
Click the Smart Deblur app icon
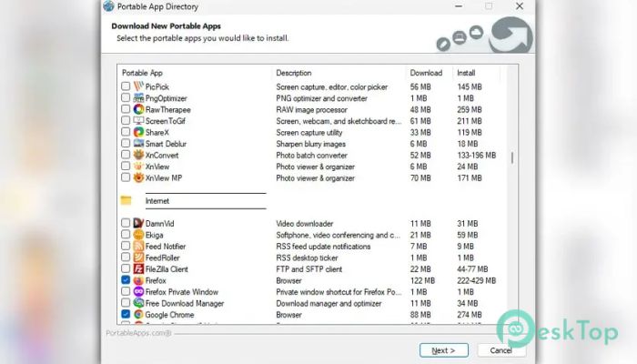[x=138, y=144]
